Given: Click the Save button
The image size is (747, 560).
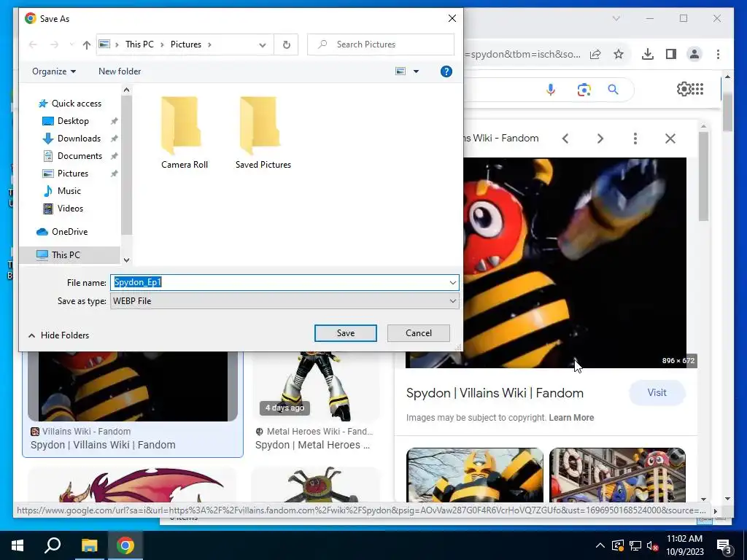Looking at the screenshot, I should [x=345, y=333].
